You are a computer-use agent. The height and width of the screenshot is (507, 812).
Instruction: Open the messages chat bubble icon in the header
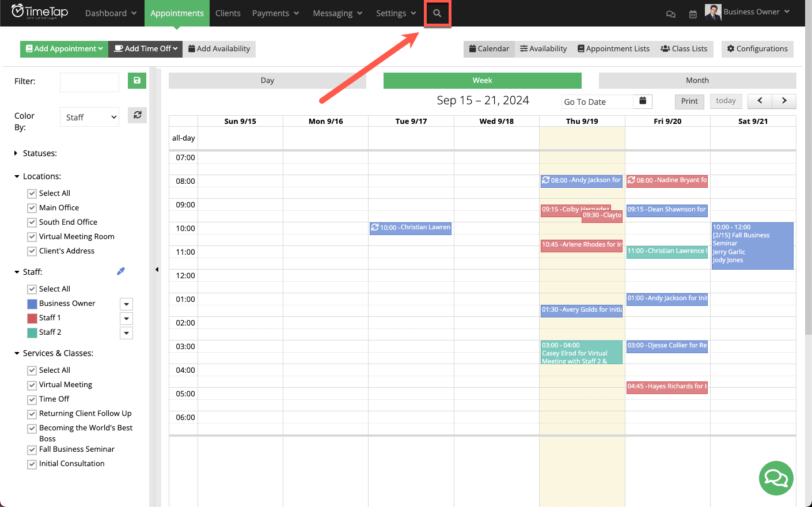[x=670, y=13]
